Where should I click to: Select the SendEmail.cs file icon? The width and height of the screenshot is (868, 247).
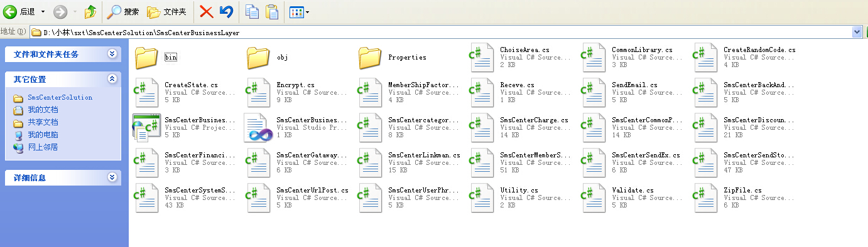click(594, 92)
